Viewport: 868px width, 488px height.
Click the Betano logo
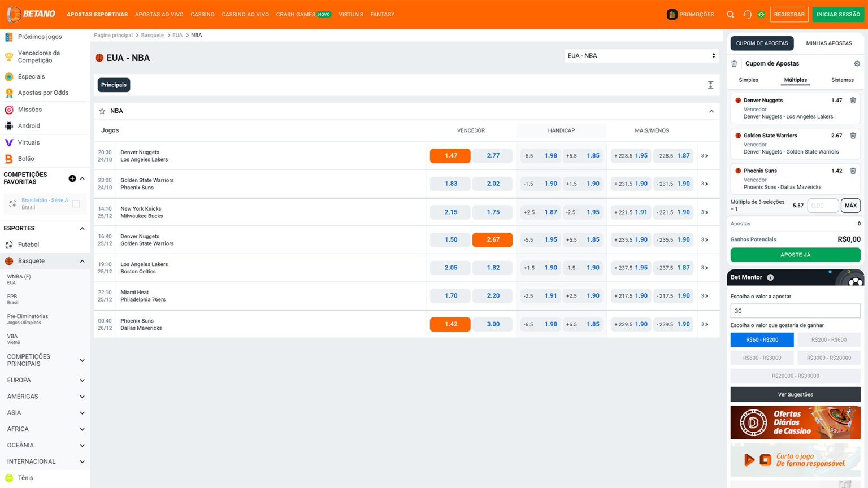31,14
